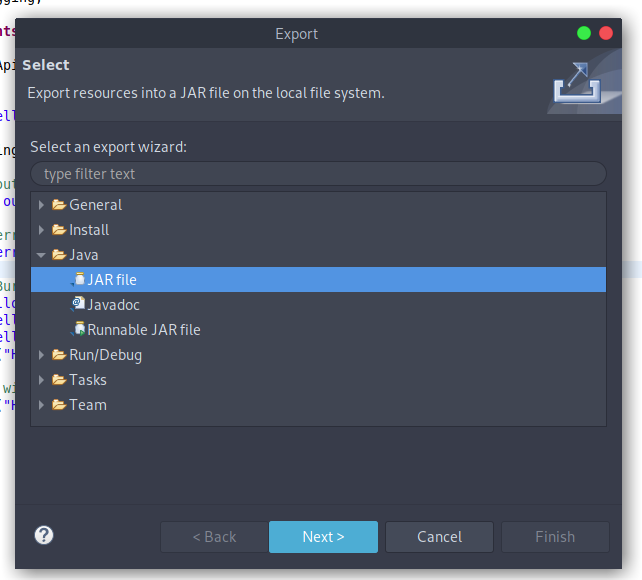This screenshot has width=642, height=580.
Task: Open help via question mark icon
Action: click(x=44, y=535)
